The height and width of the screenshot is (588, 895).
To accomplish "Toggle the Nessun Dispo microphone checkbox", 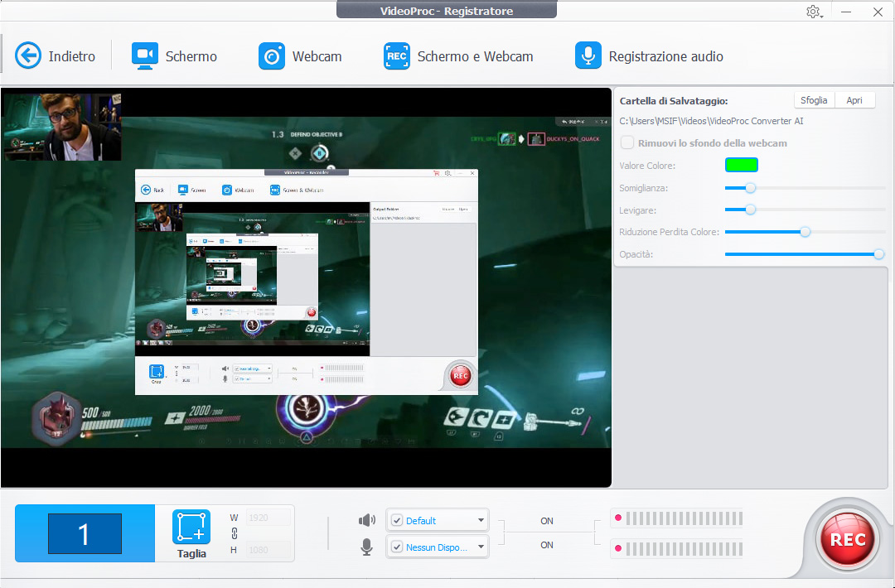I will pyautogui.click(x=397, y=547).
